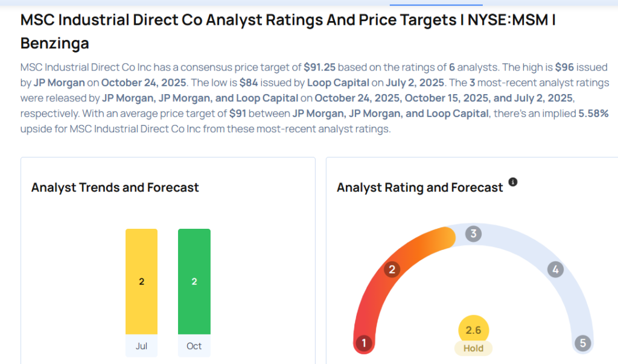The image size is (618, 364).
Task: Select gauge marker 3 on the rating dial
Action: pos(473,234)
